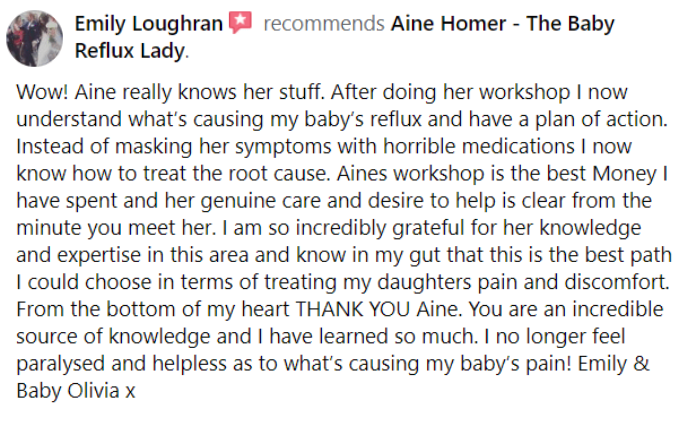Click the capitalized THANK YOU text
This screenshot has width=697, height=423.
pos(353,309)
